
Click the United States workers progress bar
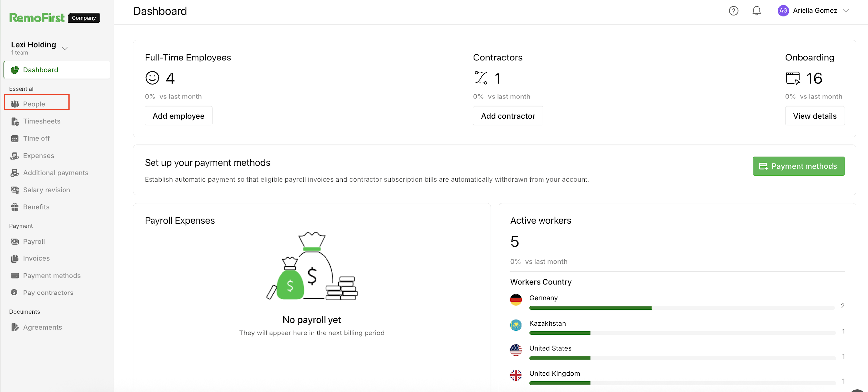click(x=682, y=358)
